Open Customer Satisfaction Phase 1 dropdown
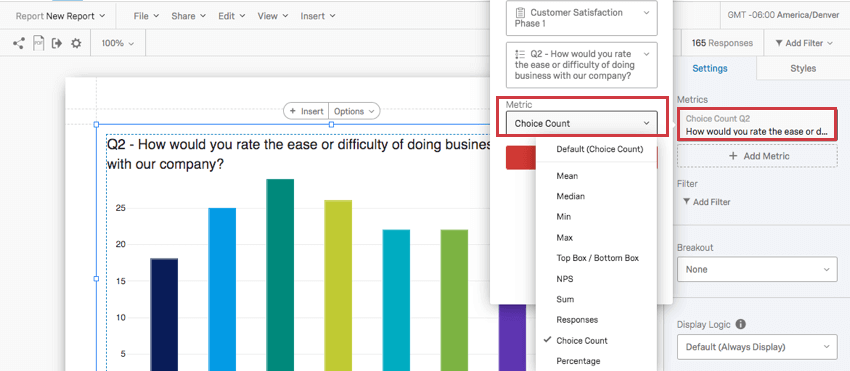The height and width of the screenshot is (371, 850). (582, 18)
